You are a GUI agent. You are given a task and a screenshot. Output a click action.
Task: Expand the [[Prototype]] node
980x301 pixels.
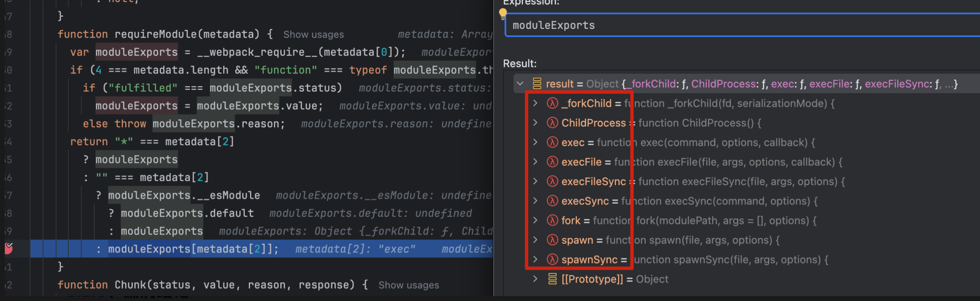click(x=535, y=279)
